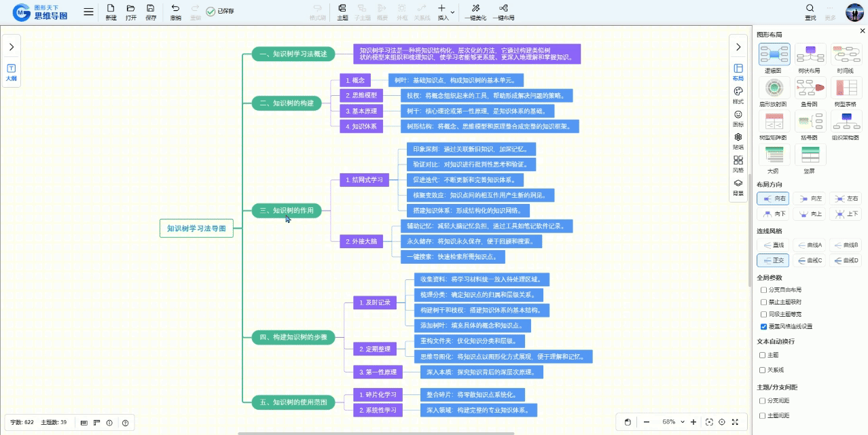The height and width of the screenshot is (435, 868).
Task: Toggle 同级主题等宽 checkbox
Action: 763,314
